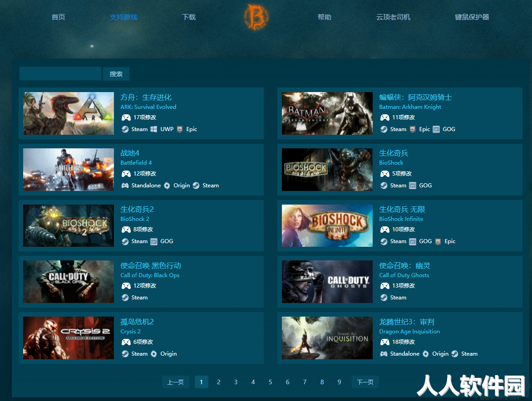Open the BioShock Infinite cover image
This screenshot has height=401, width=532.
(x=327, y=226)
